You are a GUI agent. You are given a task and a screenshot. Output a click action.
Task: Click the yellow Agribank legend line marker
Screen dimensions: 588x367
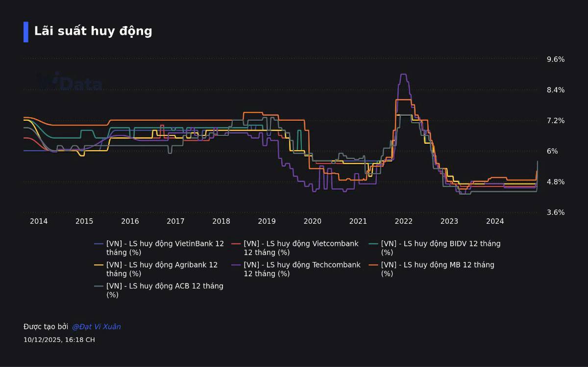pyautogui.click(x=99, y=265)
